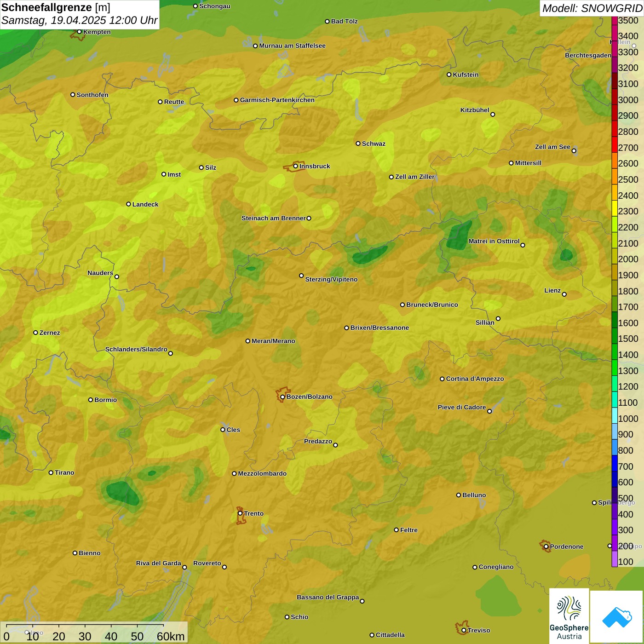Click the legend value 1600
Image resolution: width=644 pixels, height=644 pixels.
tap(628, 323)
